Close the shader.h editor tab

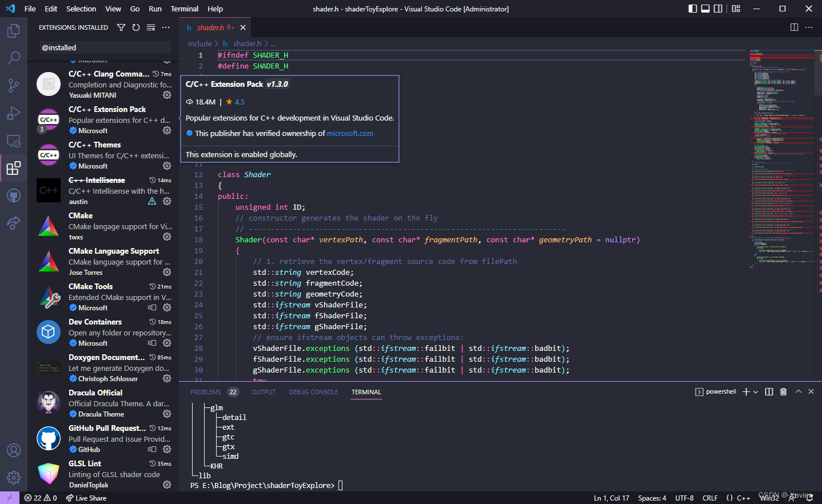(x=243, y=27)
